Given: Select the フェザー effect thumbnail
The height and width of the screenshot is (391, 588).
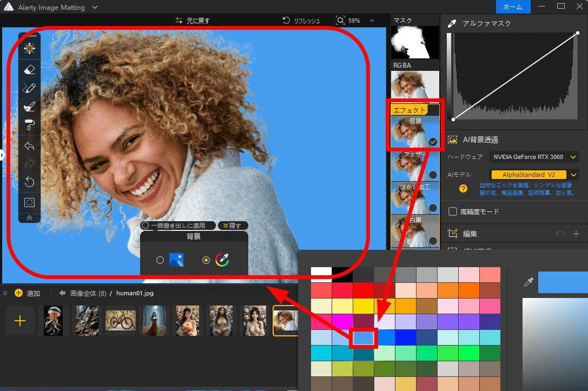Looking at the screenshot, I should [x=415, y=165].
